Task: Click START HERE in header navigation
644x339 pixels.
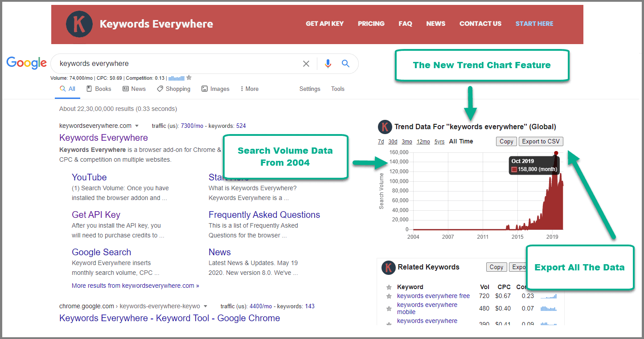Action: 534,24
